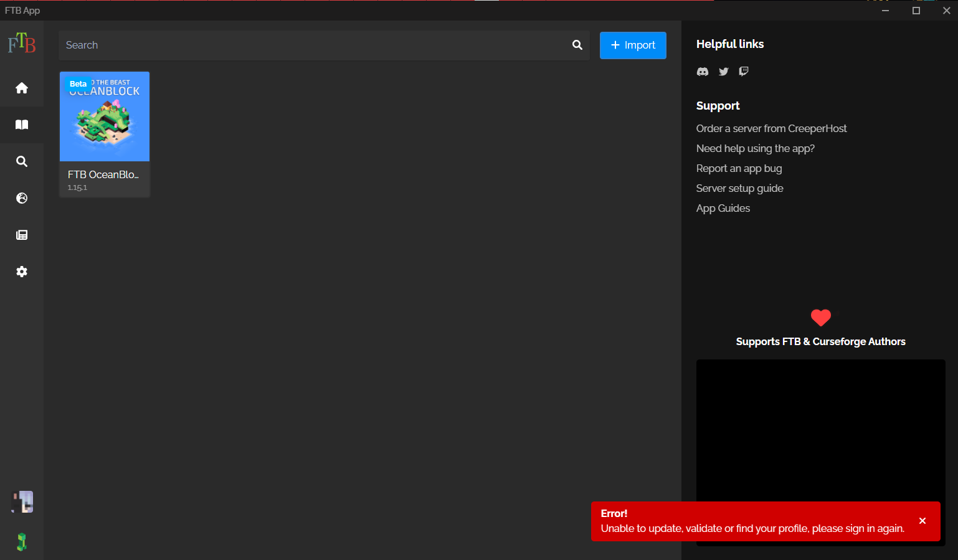This screenshot has width=958, height=560.
Task: Open app Settings via the gear icon
Action: pyautogui.click(x=22, y=271)
